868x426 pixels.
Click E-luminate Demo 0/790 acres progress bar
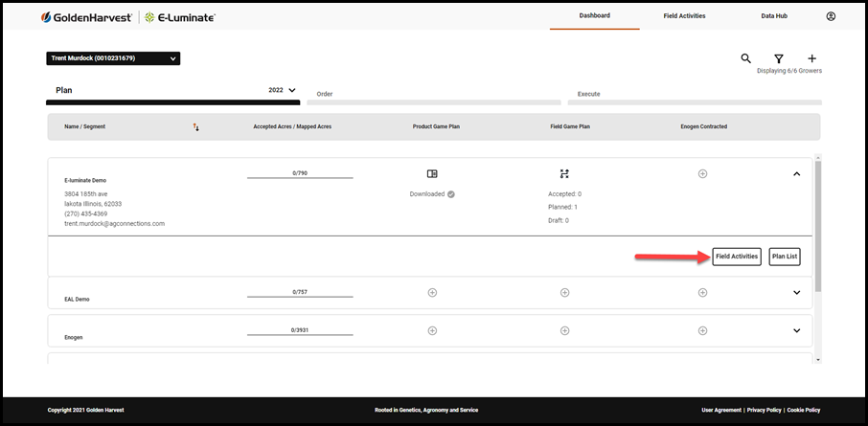point(300,175)
